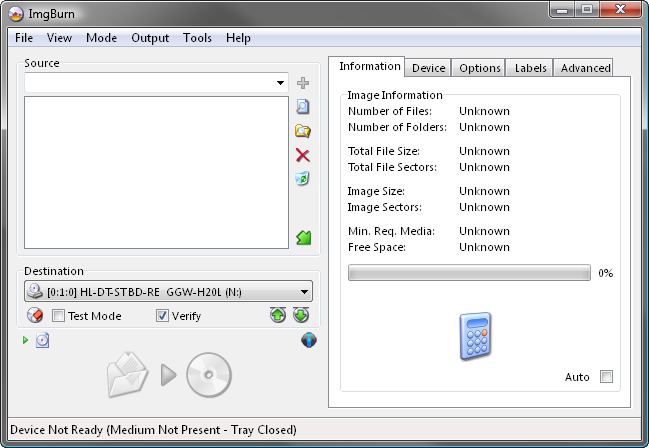
Task: Open the Mode menu
Action: pyautogui.click(x=101, y=38)
